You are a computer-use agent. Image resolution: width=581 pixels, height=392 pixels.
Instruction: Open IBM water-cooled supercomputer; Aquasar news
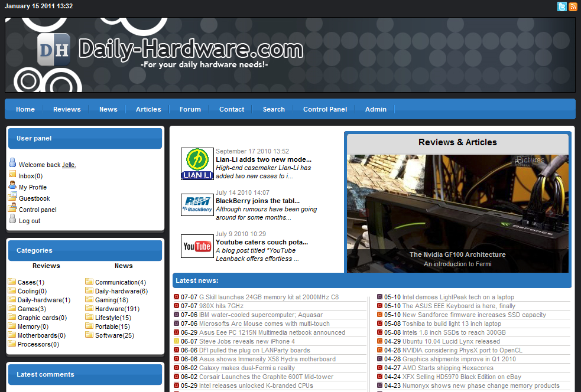click(261, 315)
